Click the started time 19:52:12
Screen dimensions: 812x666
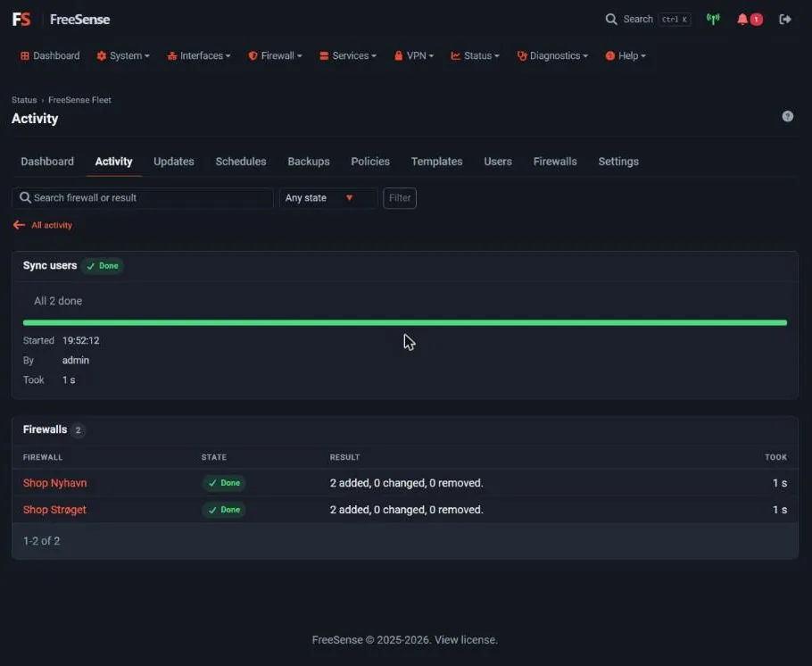[81, 340]
